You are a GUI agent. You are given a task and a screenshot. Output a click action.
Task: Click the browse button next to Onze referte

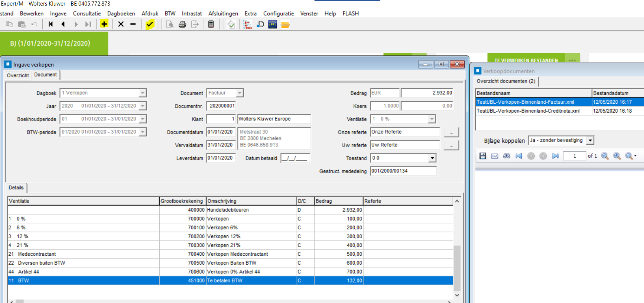(451, 132)
